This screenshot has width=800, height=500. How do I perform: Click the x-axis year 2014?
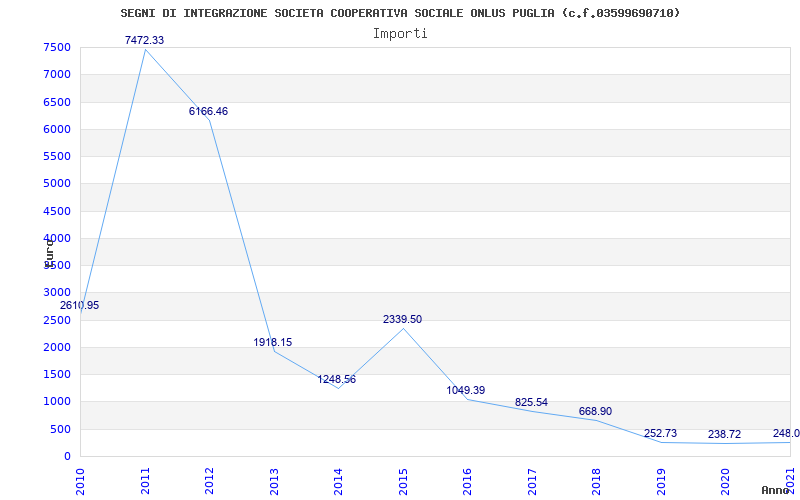pyautogui.click(x=338, y=481)
